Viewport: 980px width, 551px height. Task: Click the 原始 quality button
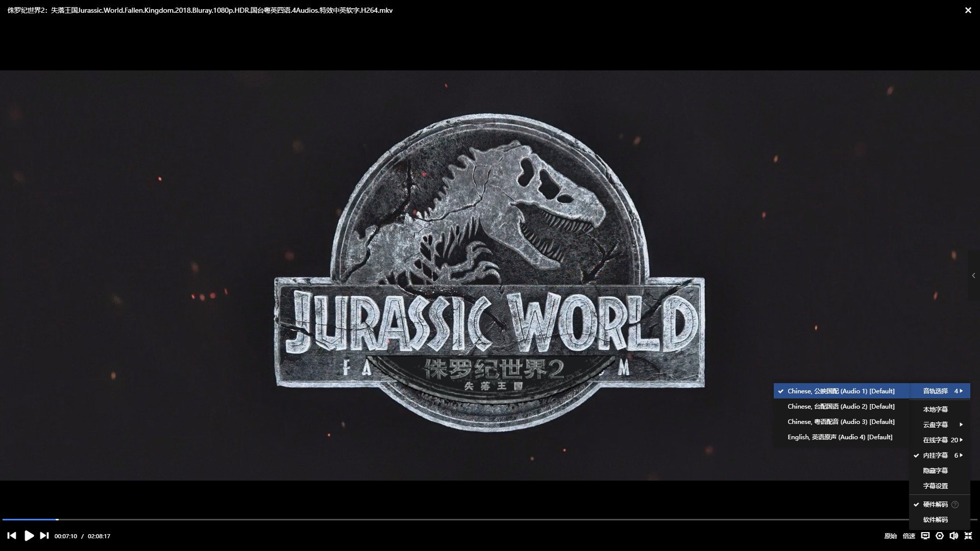890,536
